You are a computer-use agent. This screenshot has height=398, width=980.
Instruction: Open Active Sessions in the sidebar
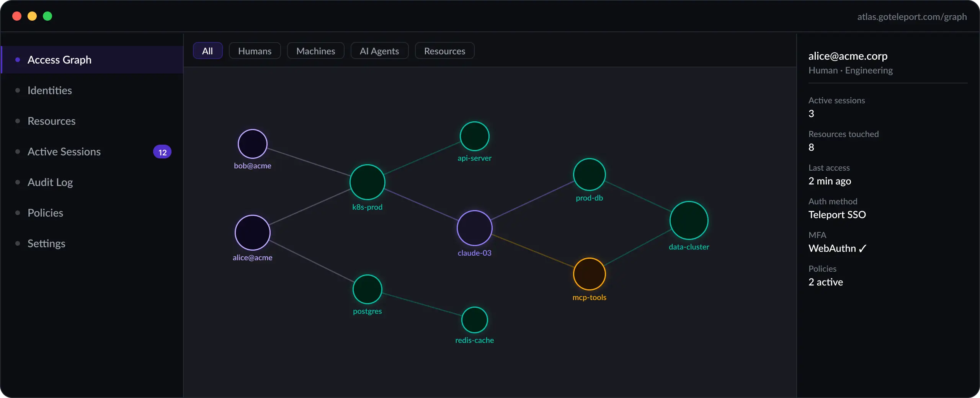coord(92,152)
